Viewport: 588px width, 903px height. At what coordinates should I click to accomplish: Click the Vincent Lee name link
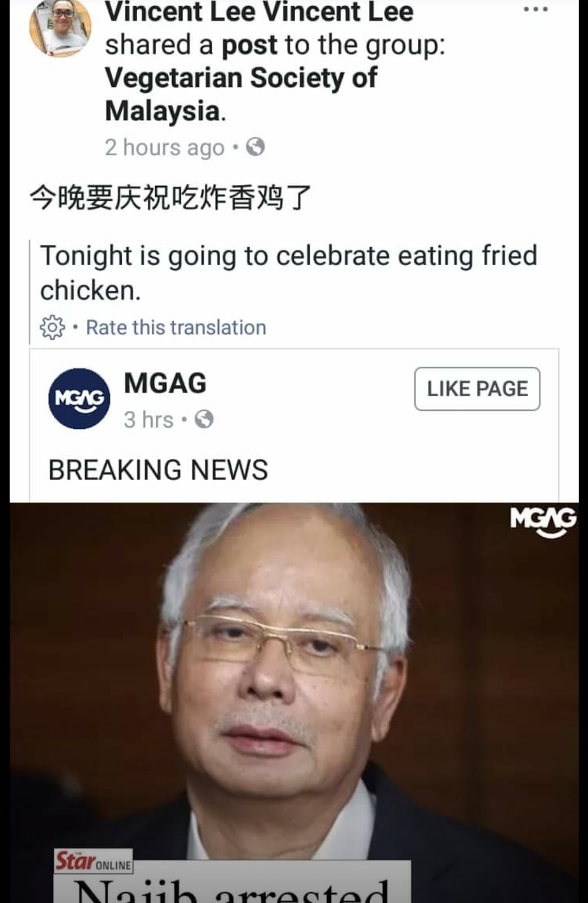[259, 12]
